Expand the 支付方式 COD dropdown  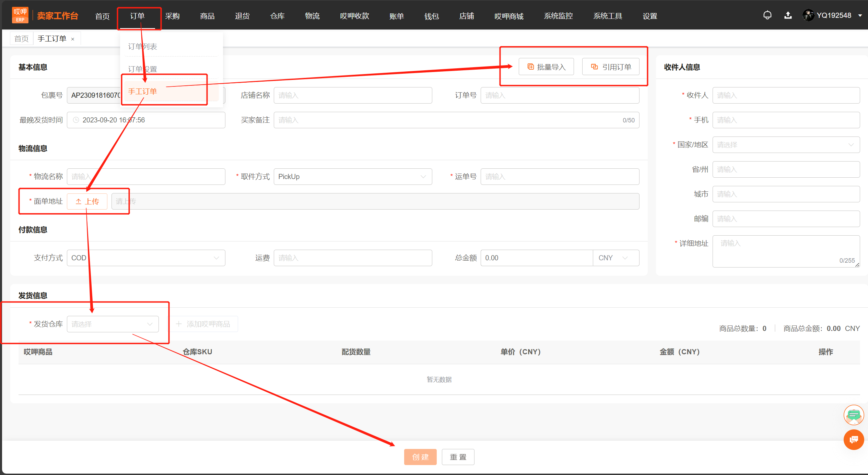click(146, 258)
